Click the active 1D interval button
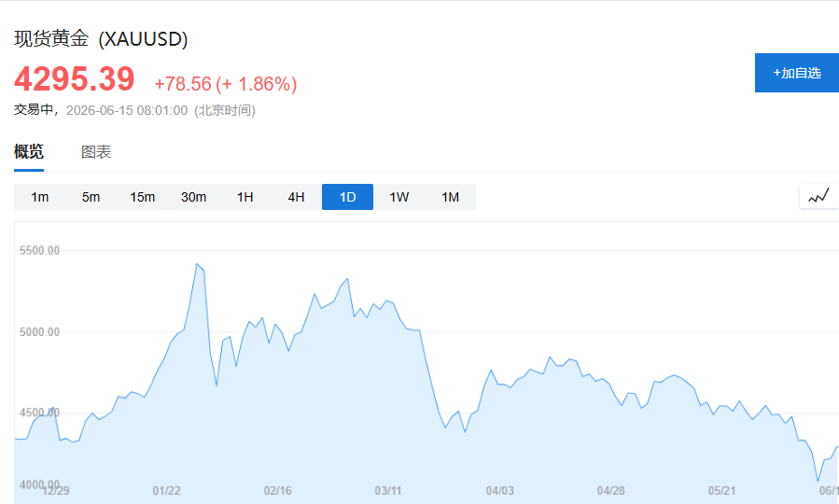This screenshot has width=839, height=504. tap(348, 197)
